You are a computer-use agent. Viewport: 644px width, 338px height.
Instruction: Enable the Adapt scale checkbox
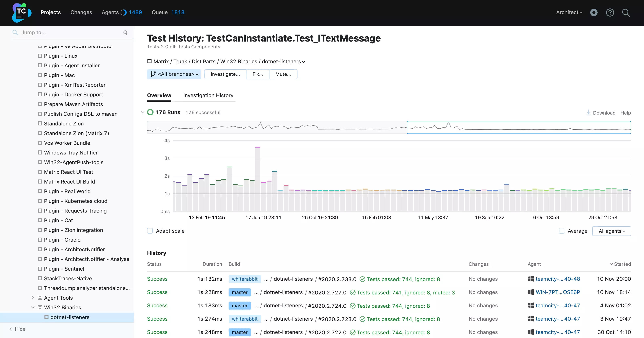[x=150, y=231]
